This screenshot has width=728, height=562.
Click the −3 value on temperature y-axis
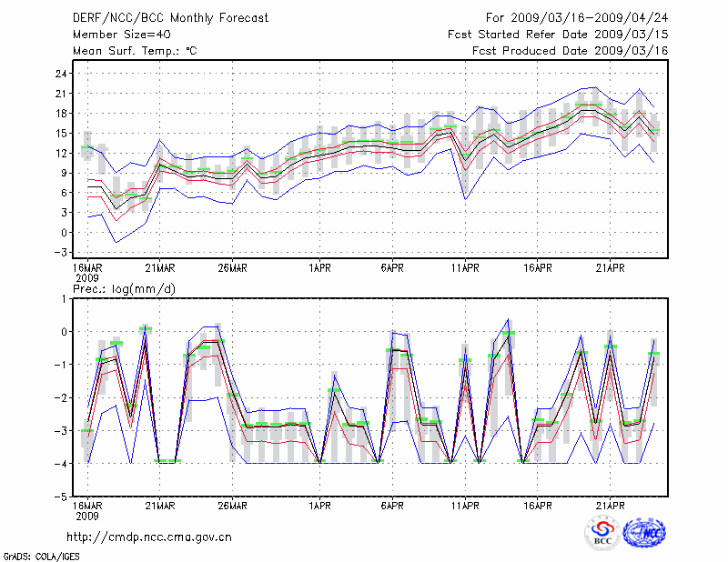[x=60, y=253]
